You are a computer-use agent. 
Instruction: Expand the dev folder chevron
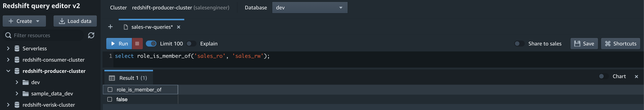[x=17, y=82]
